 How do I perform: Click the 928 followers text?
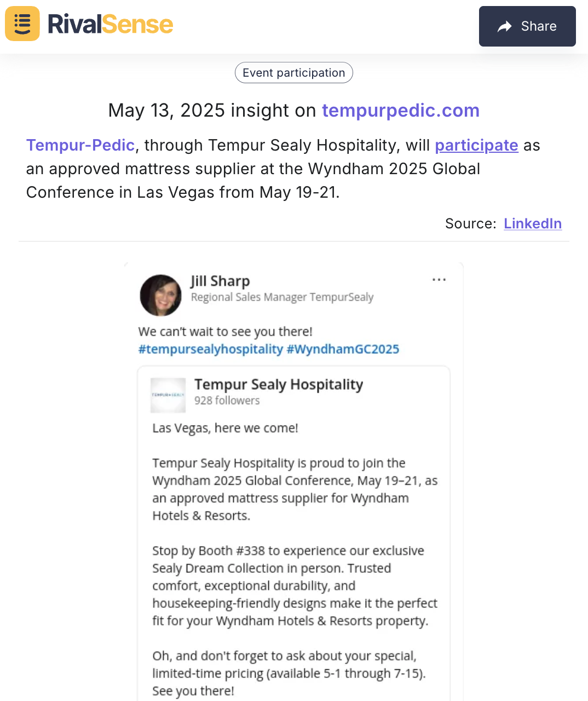click(x=227, y=400)
